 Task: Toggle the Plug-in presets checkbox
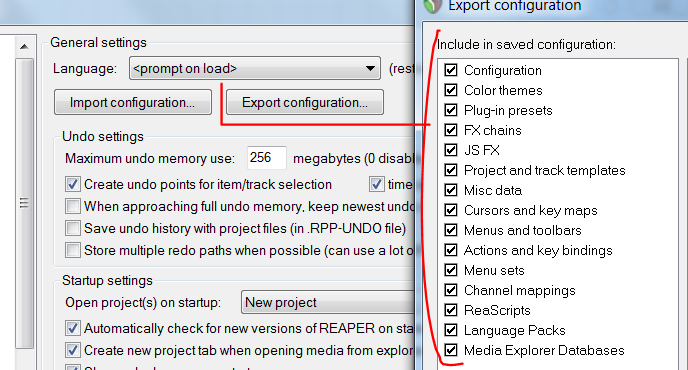(x=451, y=110)
